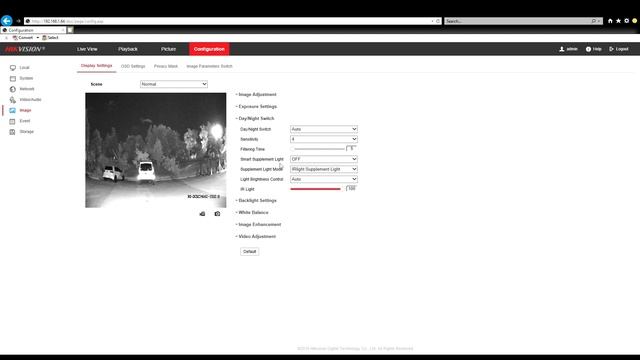640x360 pixels.
Task: Open the Day/Night Switch Auto dropdown
Action: pyautogui.click(x=324, y=129)
